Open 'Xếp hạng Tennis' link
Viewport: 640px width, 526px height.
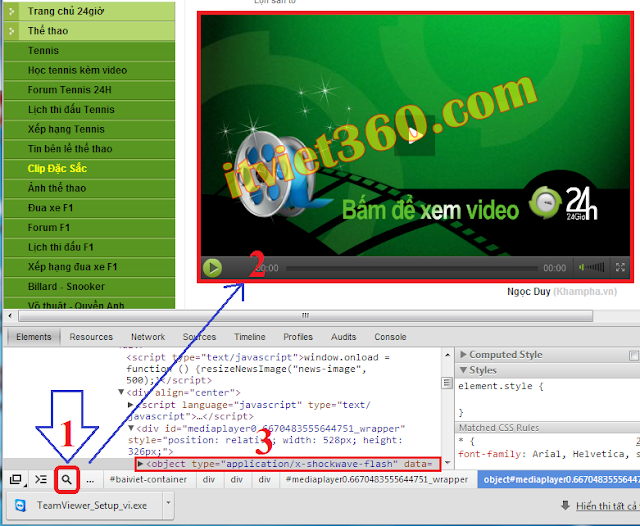click(x=89, y=129)
